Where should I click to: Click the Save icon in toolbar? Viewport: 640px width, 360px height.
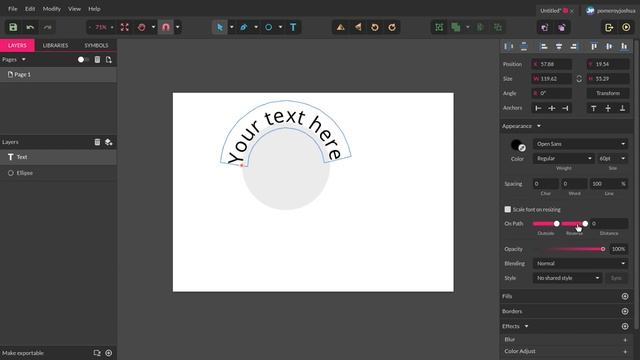coord(13,27)
